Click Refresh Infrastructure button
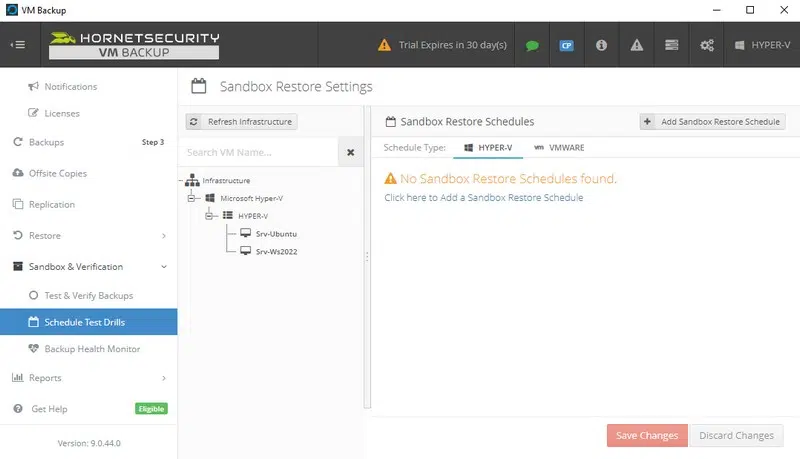 pyautogui.click(x=241, y=122)
